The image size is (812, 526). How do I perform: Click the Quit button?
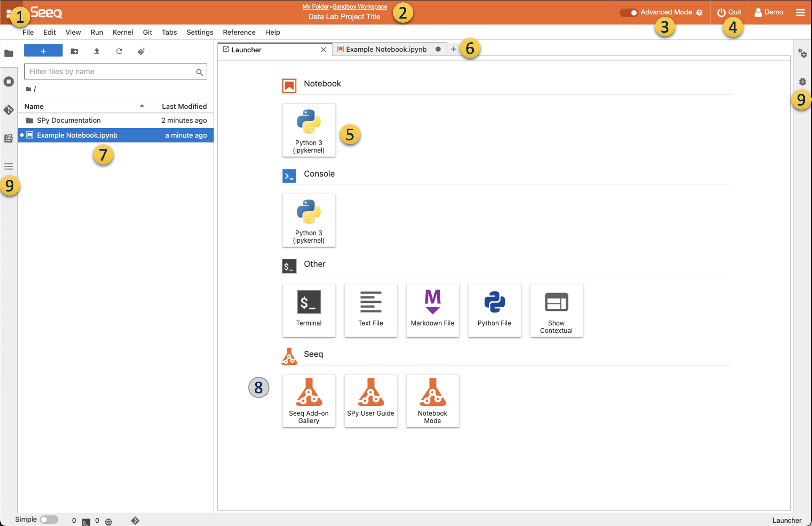(x=729, y=12)
